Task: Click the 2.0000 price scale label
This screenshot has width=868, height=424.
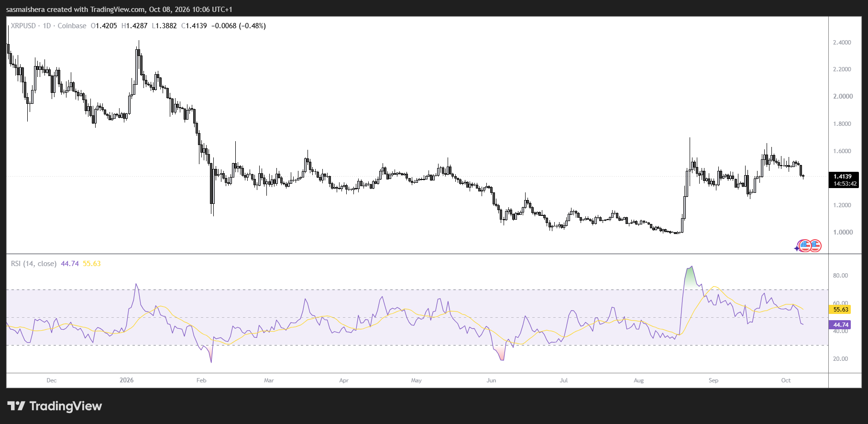Action: (x=843, y=96)
